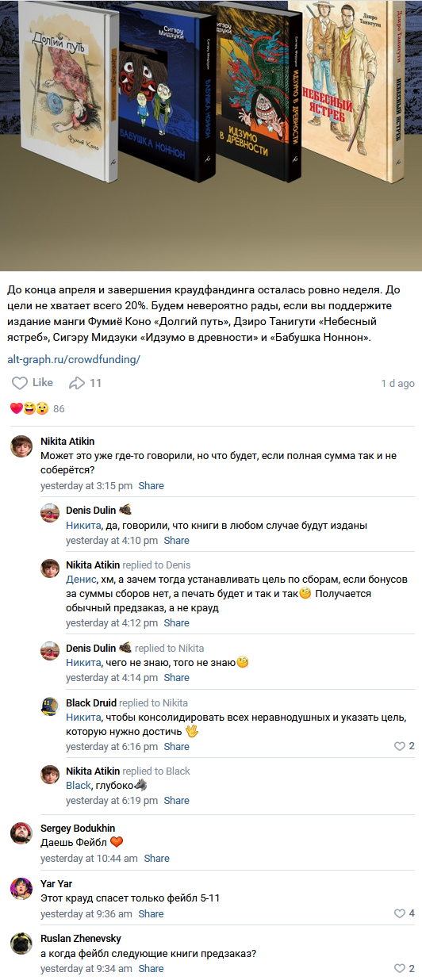The height and width of the screenshot is (980, 422).
Task: Open the reaction emojis summary with 86 reactions
Action: click(36, 409)
